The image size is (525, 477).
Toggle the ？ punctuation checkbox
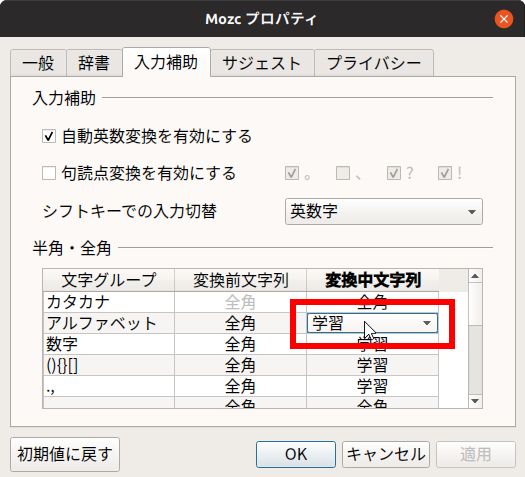(x=394, y=173)
